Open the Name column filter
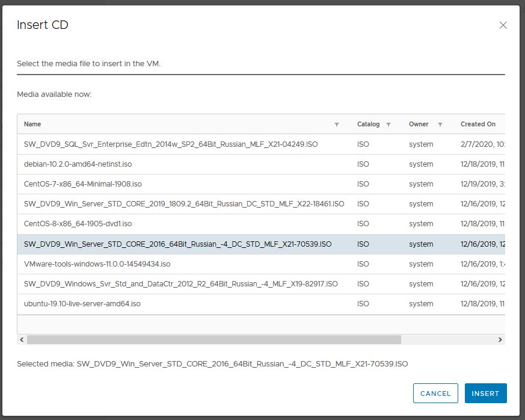525x420 pixels. [x=337, y=125]
